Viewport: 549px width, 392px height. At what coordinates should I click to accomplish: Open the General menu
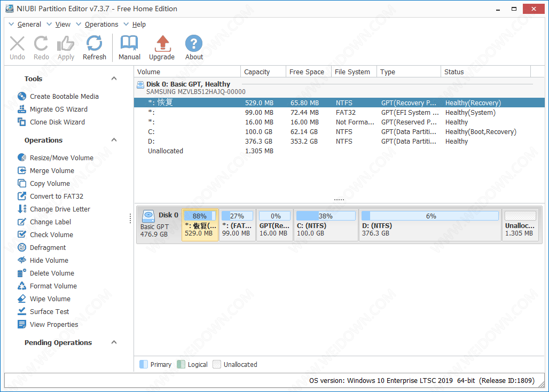coord(29,25)
